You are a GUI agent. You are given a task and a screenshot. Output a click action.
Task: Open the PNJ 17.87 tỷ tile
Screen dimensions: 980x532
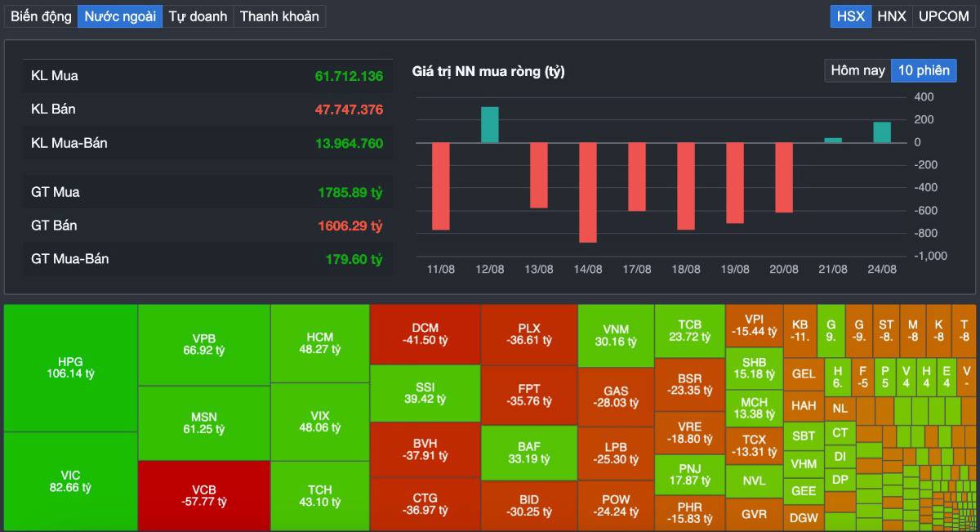click(690, 475)
